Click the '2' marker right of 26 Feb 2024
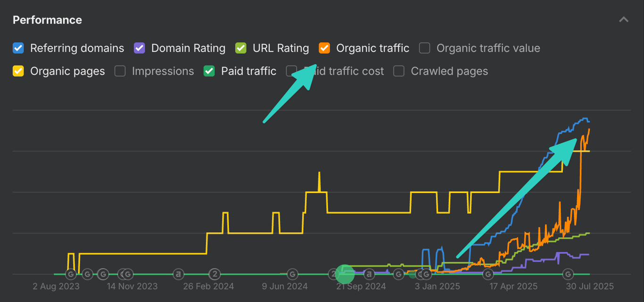Image resolution: width=644 pixels, height=302 pixels. (215, 274)
